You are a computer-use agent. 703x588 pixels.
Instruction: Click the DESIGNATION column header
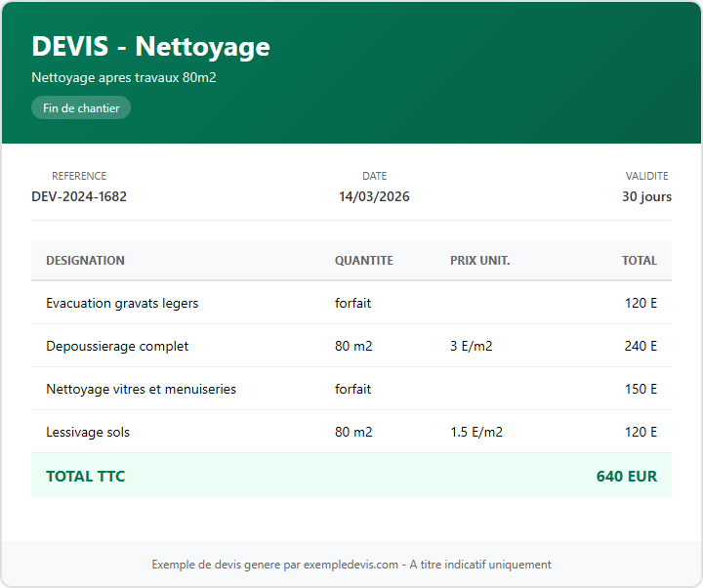(x=85, y=261)
